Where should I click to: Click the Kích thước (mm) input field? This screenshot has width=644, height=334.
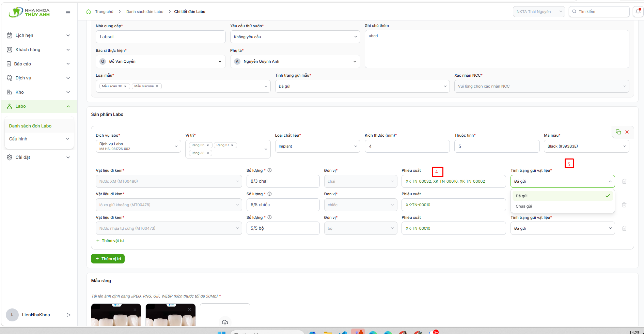click(x=407, y=146)
